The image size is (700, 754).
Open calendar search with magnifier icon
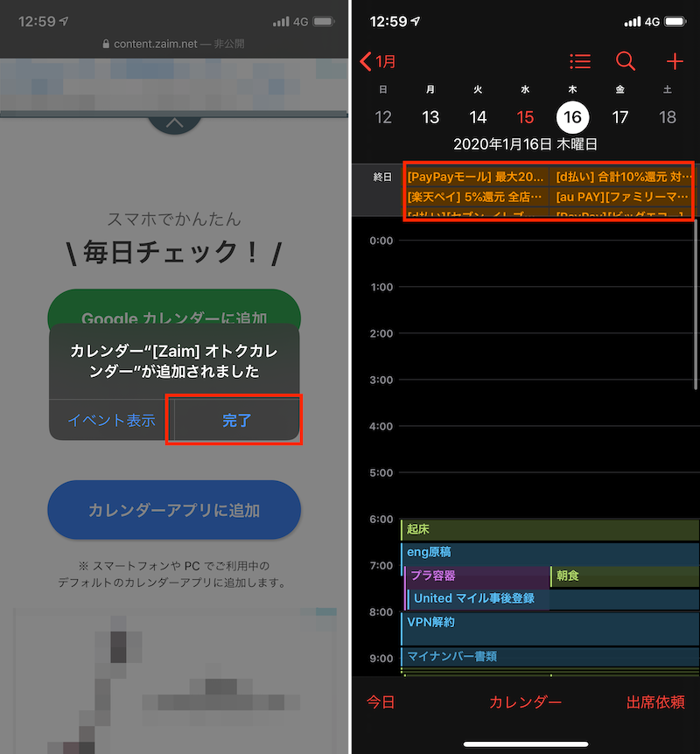coord(626,61)
